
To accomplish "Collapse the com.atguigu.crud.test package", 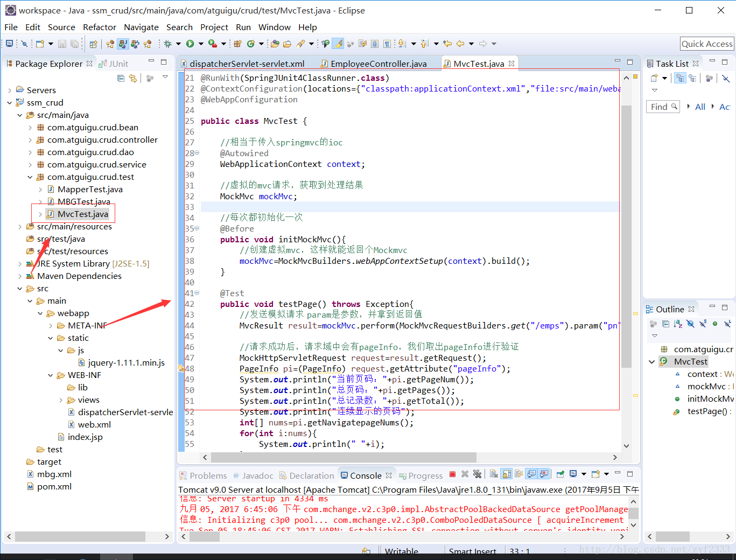I will click(x=30, y=177).
